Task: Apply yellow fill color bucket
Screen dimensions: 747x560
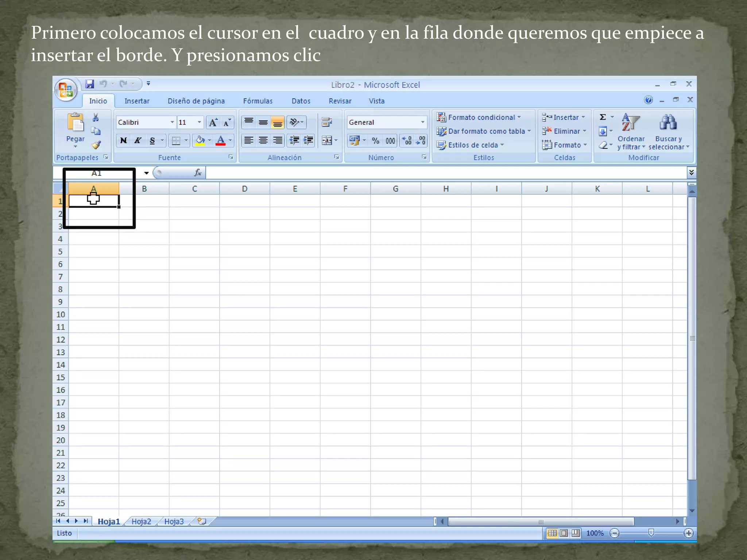Action: 200,140
